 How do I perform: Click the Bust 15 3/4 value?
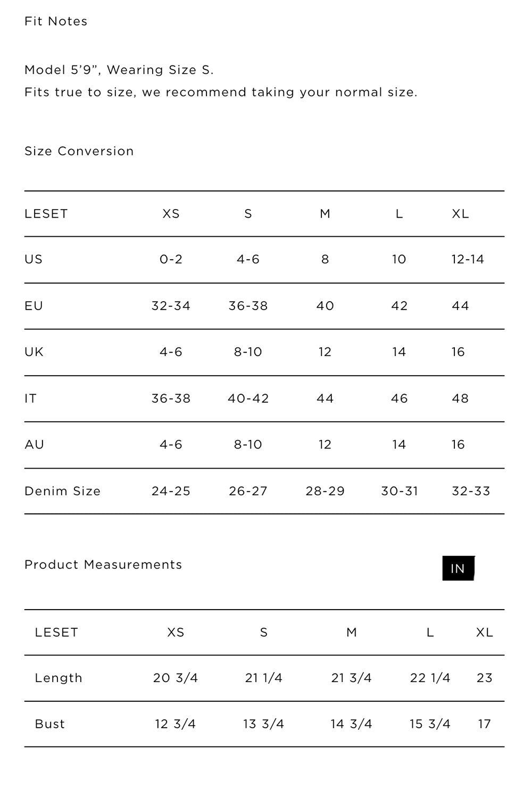coord(430,724)
